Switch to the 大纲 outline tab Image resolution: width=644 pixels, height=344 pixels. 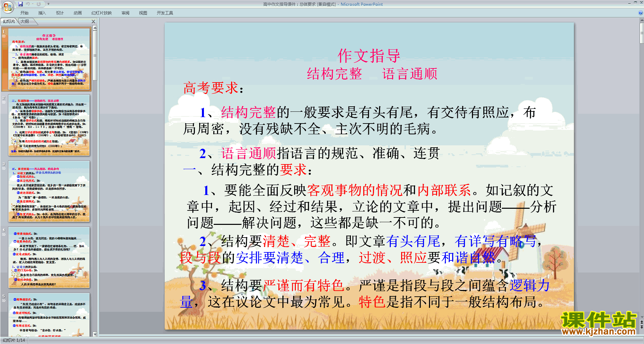pyautogui.click(x=24, y=21)
